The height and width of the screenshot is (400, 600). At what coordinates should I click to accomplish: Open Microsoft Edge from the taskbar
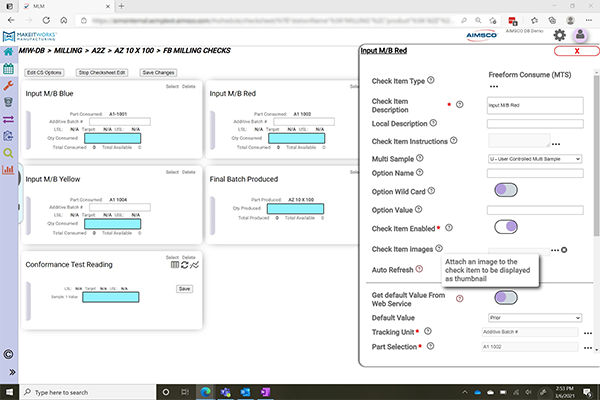[205, 392]
